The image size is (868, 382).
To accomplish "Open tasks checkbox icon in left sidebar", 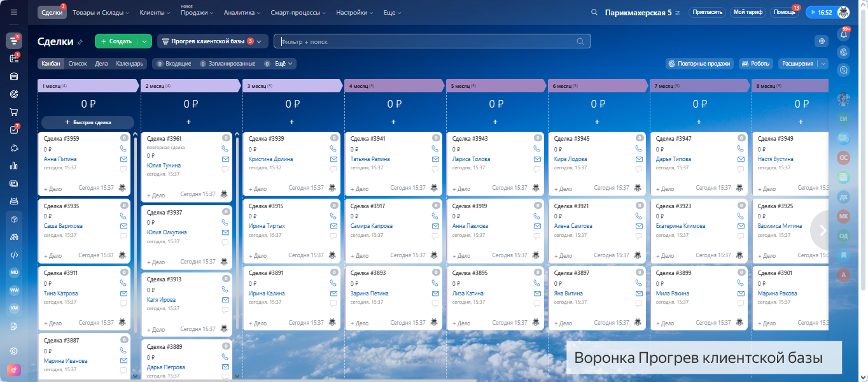I will pyautogui.click(x=14, y=130).
